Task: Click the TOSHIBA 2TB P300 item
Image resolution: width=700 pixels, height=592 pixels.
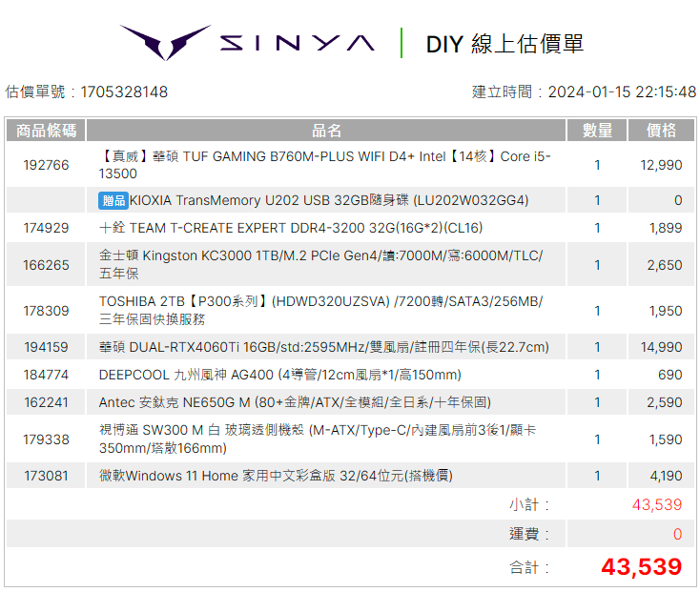Action: 321,310
